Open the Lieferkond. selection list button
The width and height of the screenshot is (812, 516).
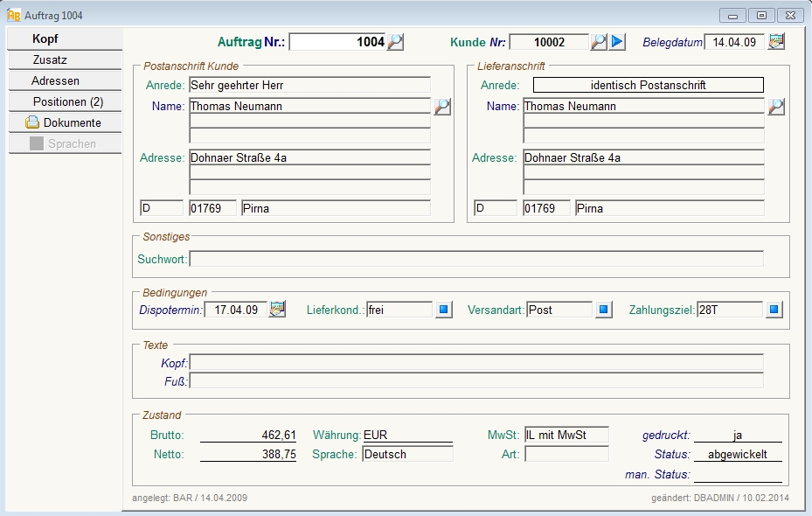444,310
